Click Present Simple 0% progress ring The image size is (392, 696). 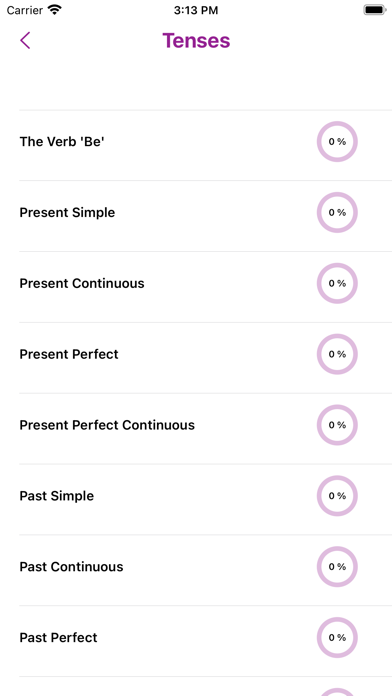[x=337, y=213]
